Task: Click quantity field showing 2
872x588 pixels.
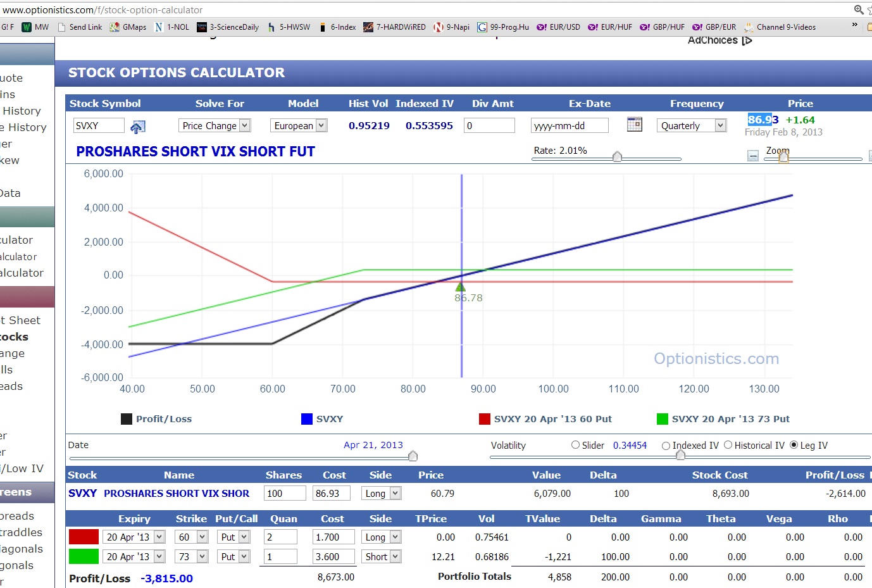Action: tap(281, 537)
